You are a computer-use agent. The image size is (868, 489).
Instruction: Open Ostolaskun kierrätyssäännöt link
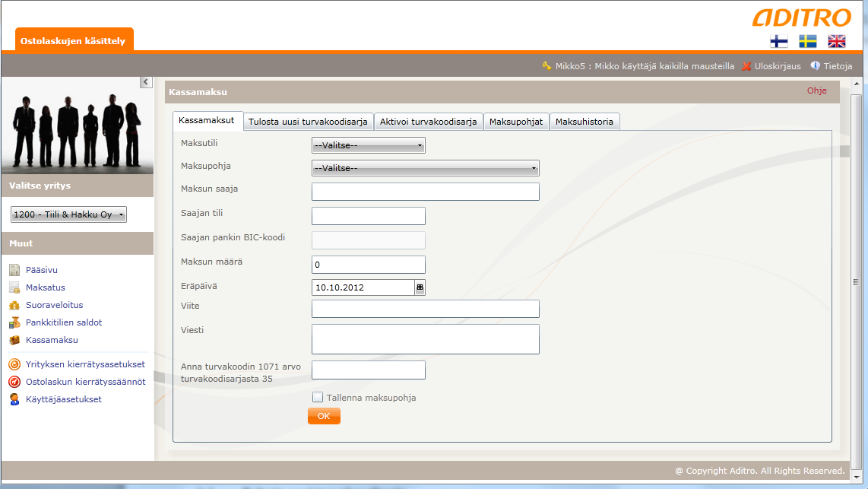tap(85, 382)
